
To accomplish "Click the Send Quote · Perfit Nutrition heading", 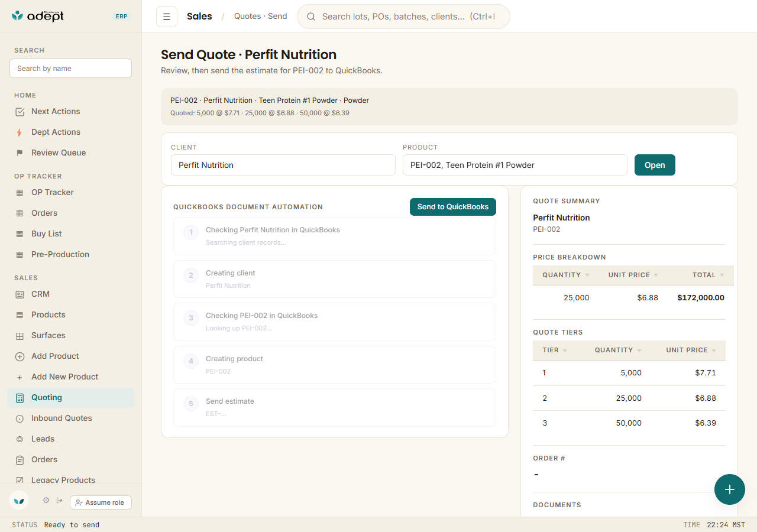I will [249, 55].
